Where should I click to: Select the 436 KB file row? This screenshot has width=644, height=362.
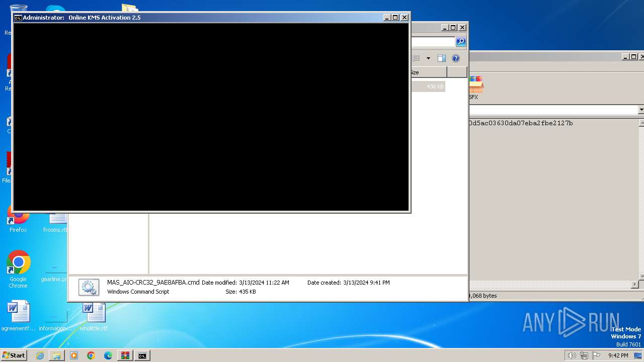[428, 86]
